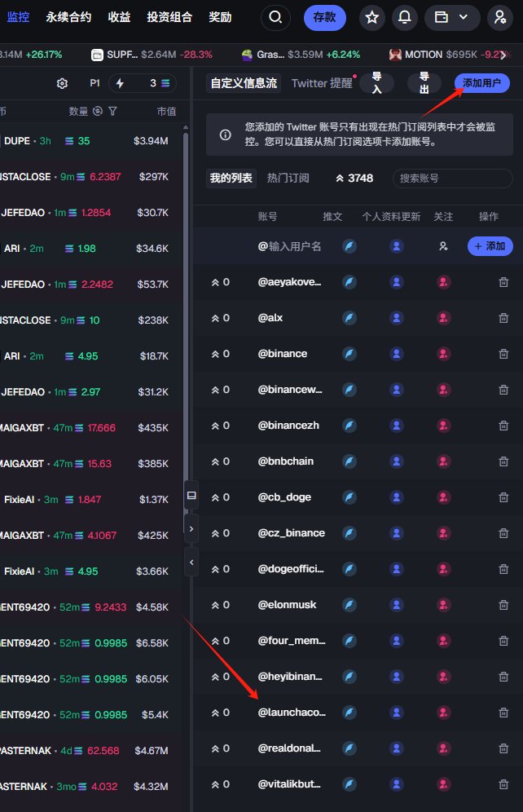Delete @aeyakove... from the list
This screenshot has height=812, width=523.
coord(503,282)
